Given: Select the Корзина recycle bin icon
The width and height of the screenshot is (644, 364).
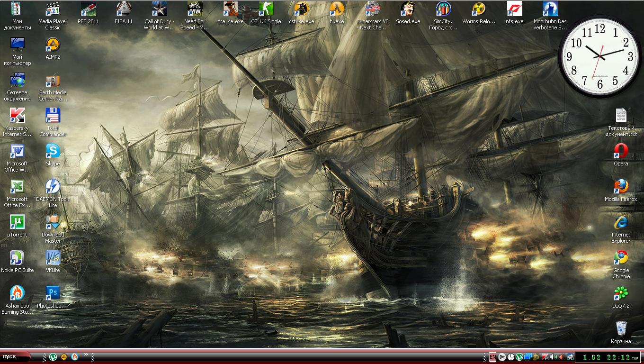Looking at the screenshot, I should (x=621, y=328).
